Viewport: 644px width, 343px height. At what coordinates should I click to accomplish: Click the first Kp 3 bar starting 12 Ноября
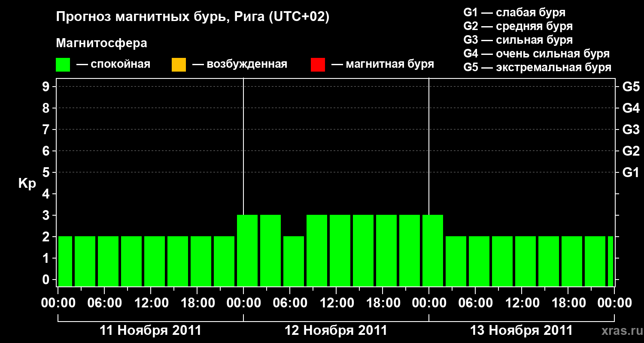[x=247, y=250]
